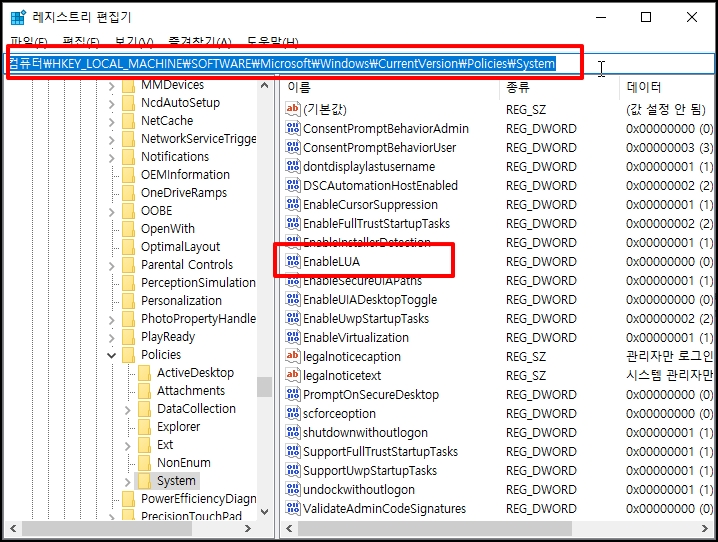Click the System folder icon in tree
This screenshot has height=542, width=718.
[145, 481]
